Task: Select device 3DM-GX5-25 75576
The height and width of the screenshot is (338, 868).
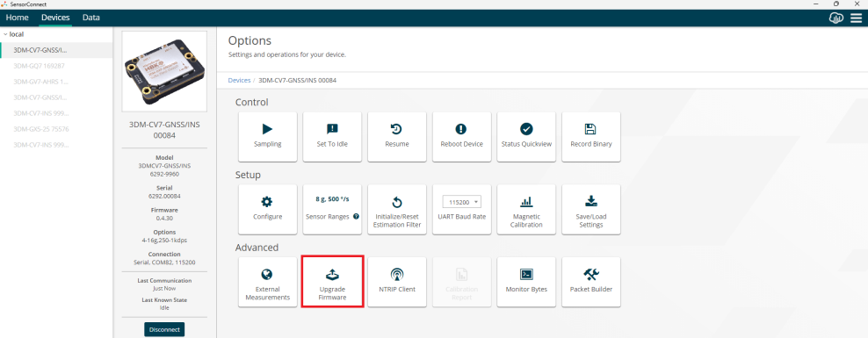Action: tap(56, 129)
